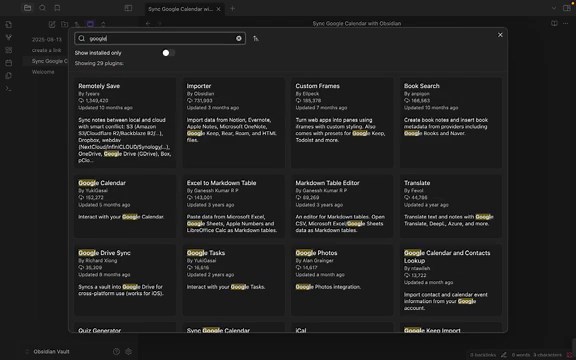Image resolution: width=576 pixels, height=360 pixels.
Task: Open plugin sort order options
Action: point(256,38)
